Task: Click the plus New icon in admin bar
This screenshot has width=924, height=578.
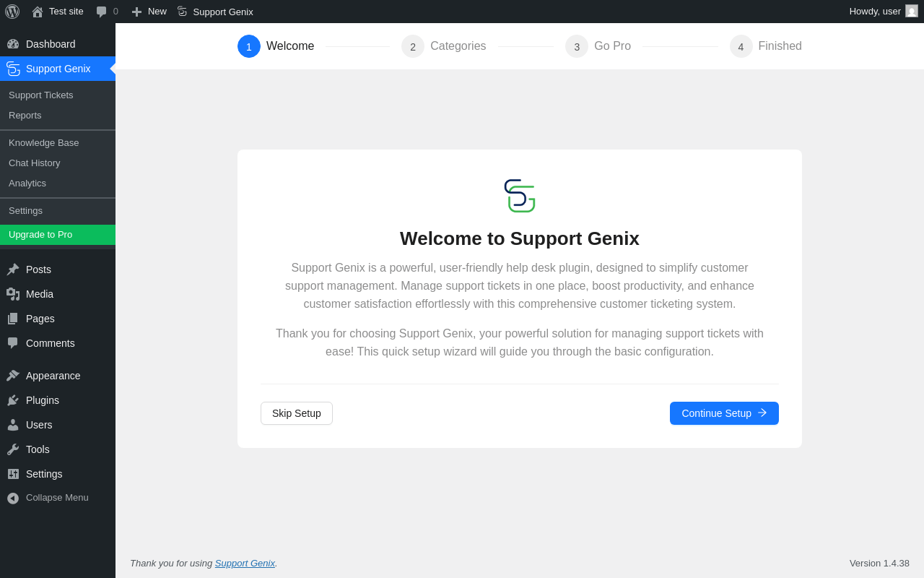Action: coord(136,12)
